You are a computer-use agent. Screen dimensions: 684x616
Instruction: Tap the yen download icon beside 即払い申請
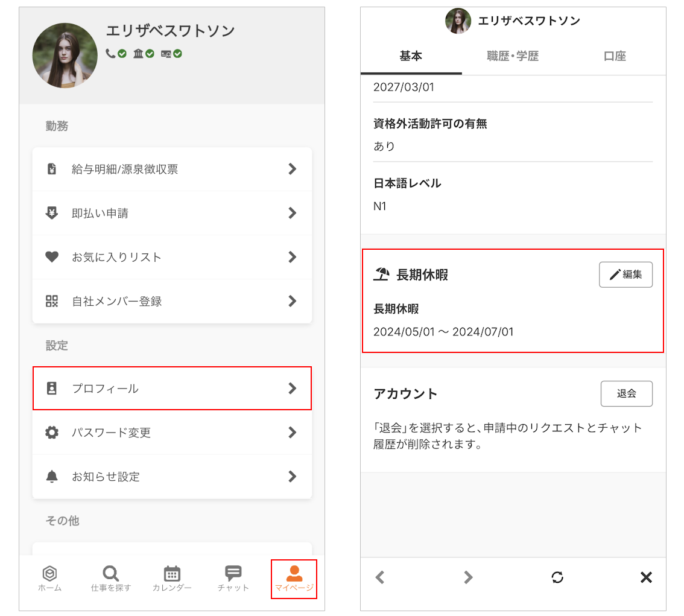51,213
